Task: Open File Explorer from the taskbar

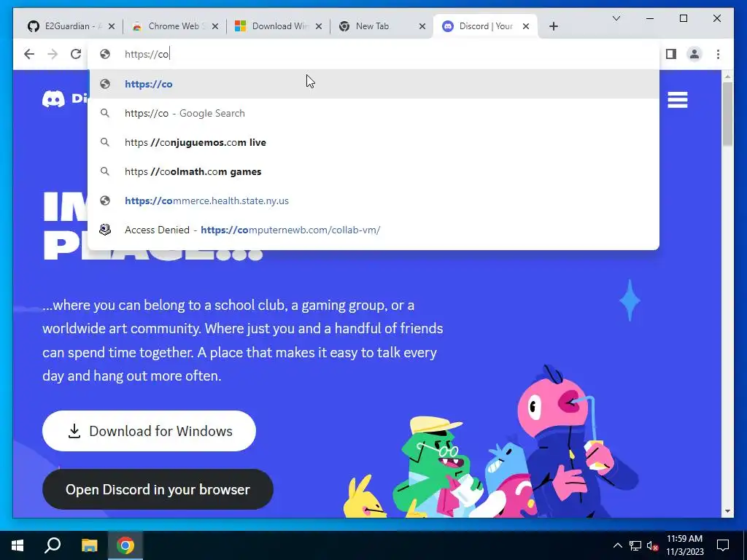Action: [x=89, y=545]
